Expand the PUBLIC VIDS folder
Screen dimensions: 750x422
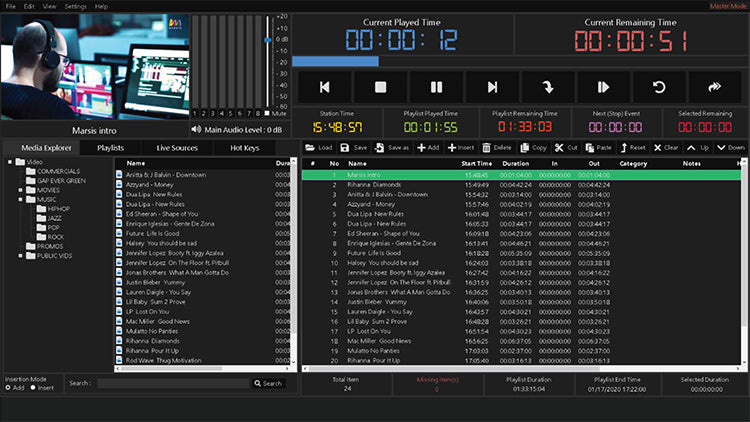pos(20,255)
